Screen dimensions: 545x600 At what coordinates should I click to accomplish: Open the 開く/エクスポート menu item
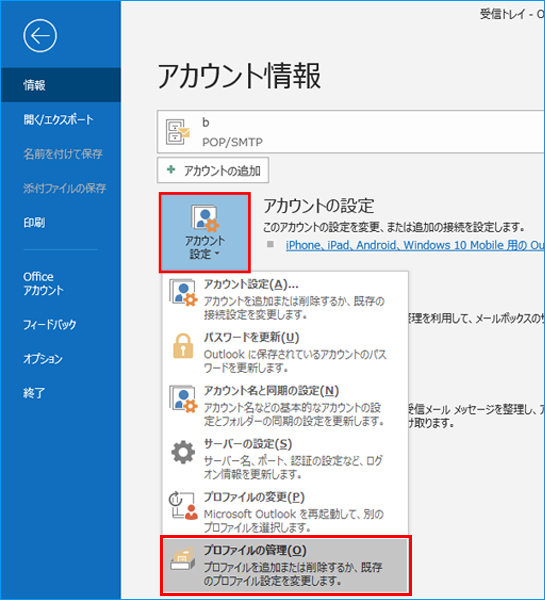coord(60,119)
